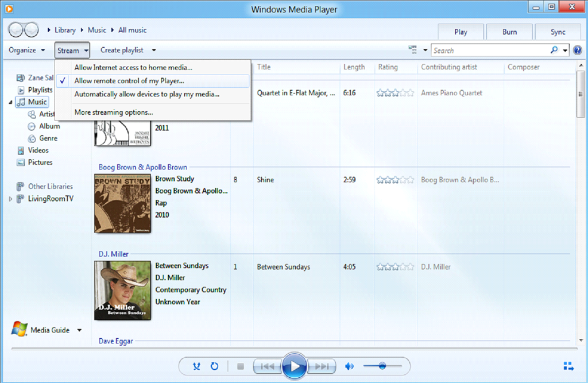Choose Allow Internet access to home media
588x383 pixels.
(153, 68)
